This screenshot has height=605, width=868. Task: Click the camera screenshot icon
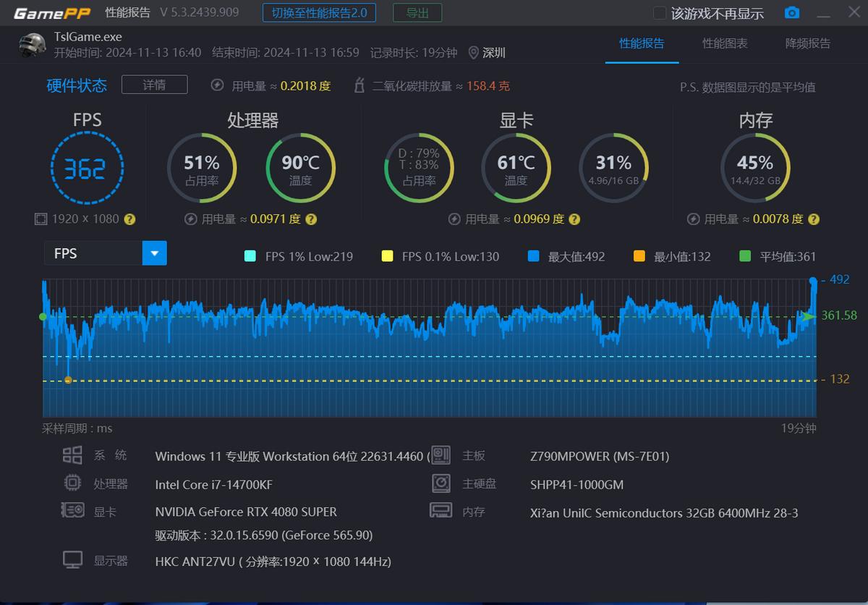coord(792,13)
